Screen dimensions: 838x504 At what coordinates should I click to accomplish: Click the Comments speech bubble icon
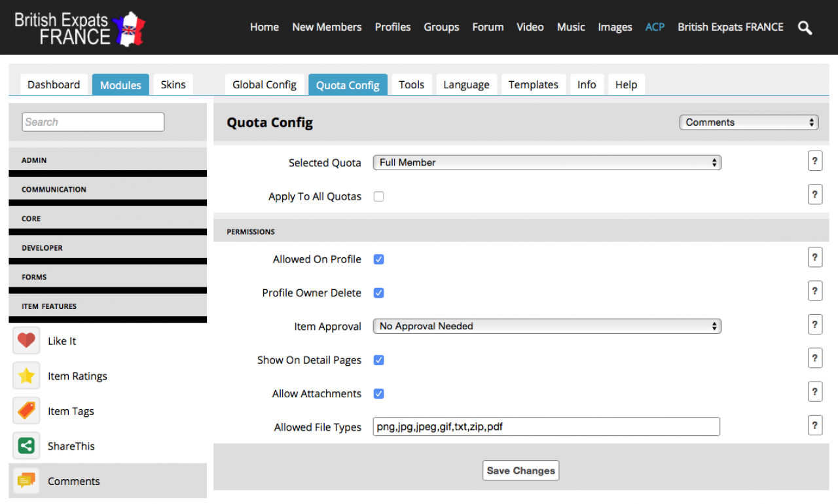point(26,481)
